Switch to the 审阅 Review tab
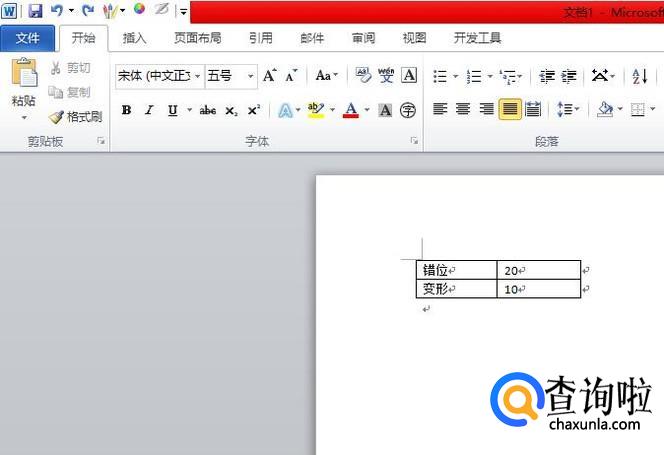The height and width of the screenshot is (455, 664). click(363, 38)
